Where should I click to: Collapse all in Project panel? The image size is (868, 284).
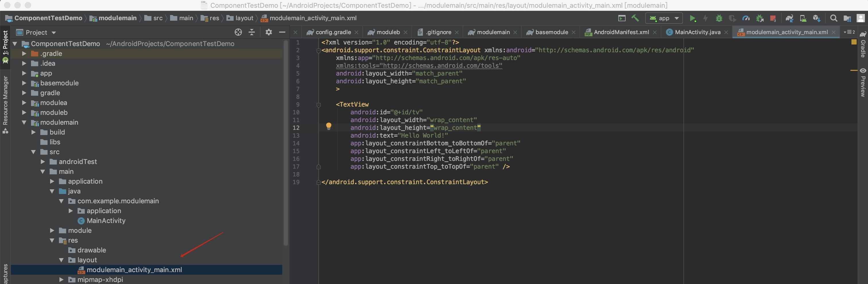[252, 32]
